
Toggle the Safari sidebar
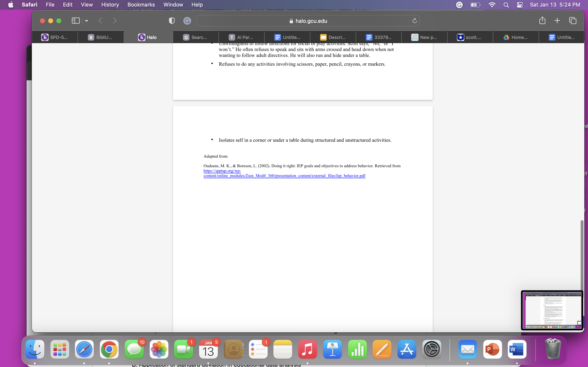point(76,21)
